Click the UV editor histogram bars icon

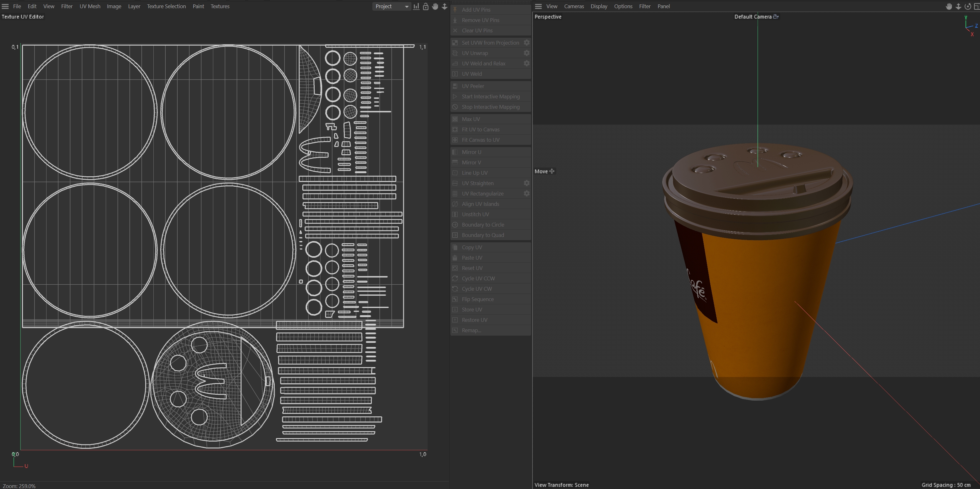tap(416, 6)
